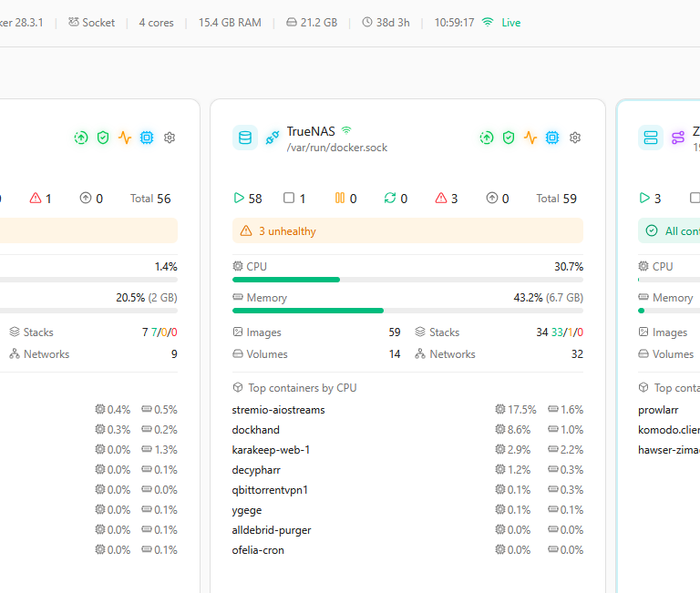
Task: Click right card purple sliders icon
Action: click(678, 138)
